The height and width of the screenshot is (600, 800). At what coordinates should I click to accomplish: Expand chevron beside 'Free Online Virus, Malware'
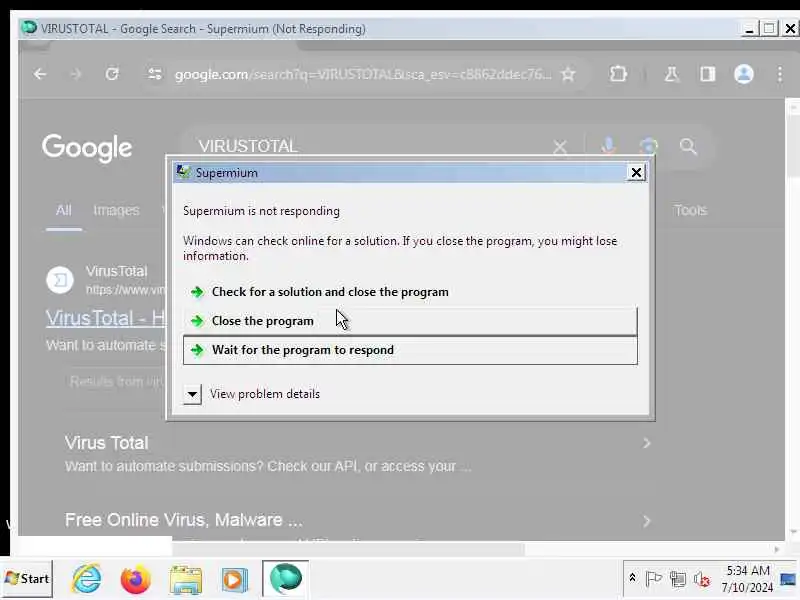[646, 521]
